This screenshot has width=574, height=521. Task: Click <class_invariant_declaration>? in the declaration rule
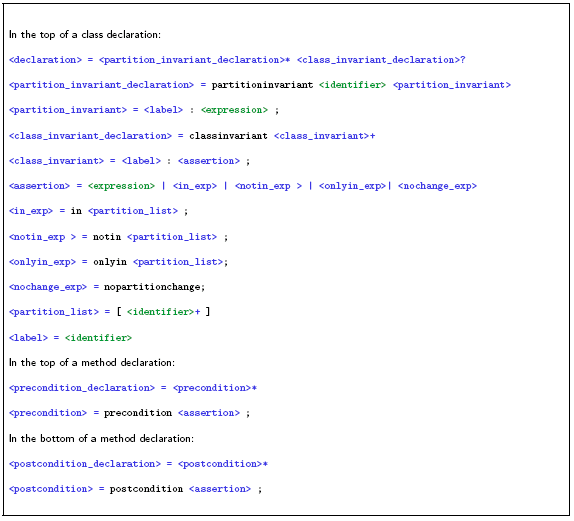click(x=381, y=60)
